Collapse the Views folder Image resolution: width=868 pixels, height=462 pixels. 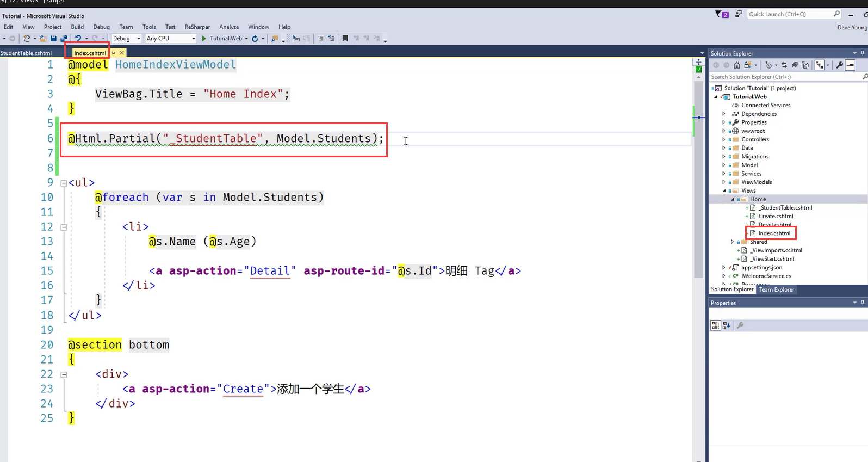(723, 190)
